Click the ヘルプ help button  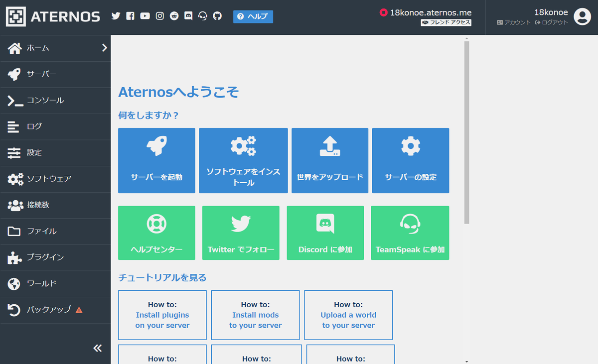tap(253, 16)
